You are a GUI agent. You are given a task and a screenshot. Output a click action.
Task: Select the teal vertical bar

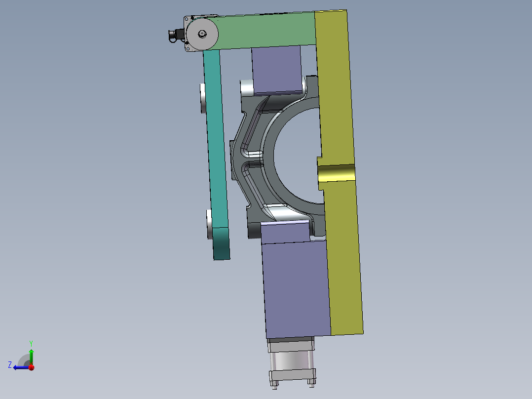click(x=216, y=139)
